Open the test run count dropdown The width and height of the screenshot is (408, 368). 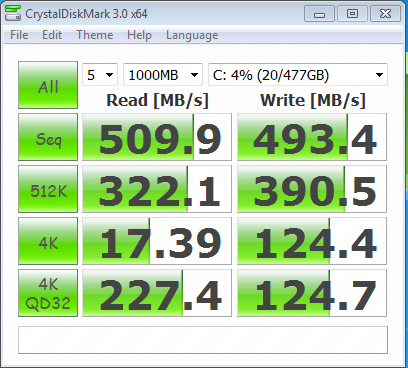(100, 75)
